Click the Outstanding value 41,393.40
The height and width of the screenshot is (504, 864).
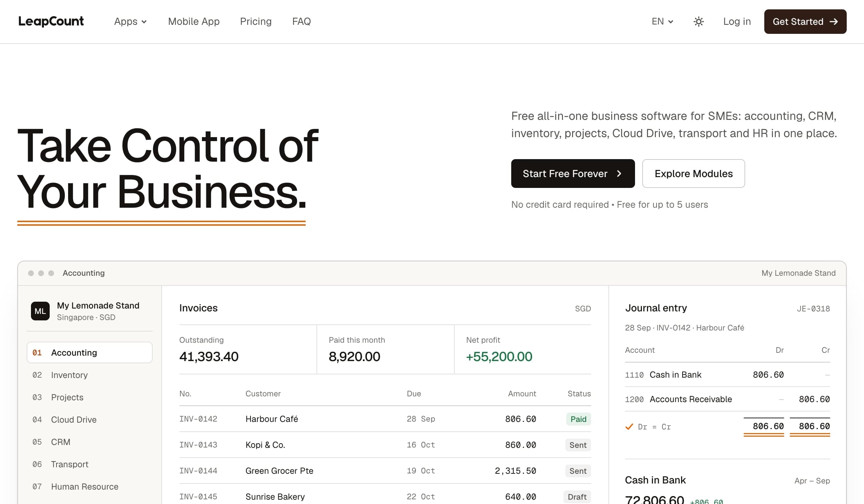click(x=209, y=356)
